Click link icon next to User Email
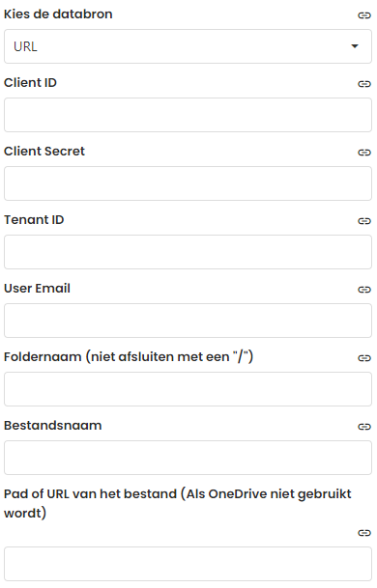Viewport: 377px width, 588px height. click(364, 290)
